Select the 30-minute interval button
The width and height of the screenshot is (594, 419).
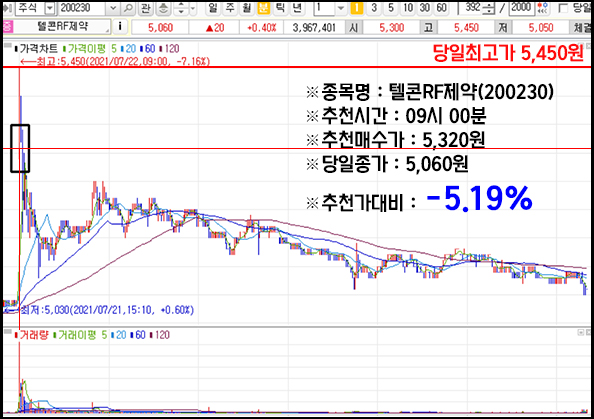click(425, 8)
